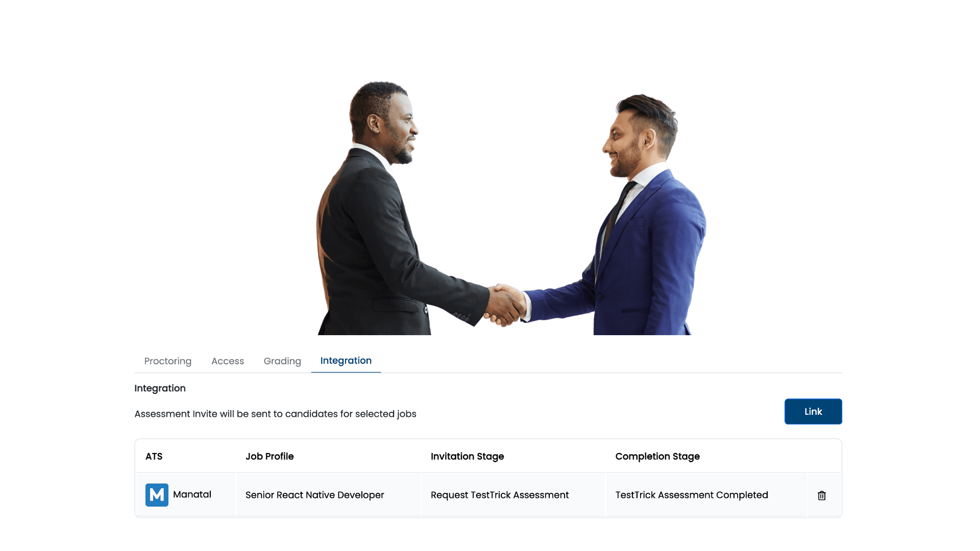Click the Invitation Stage column header

click(468, 457)
